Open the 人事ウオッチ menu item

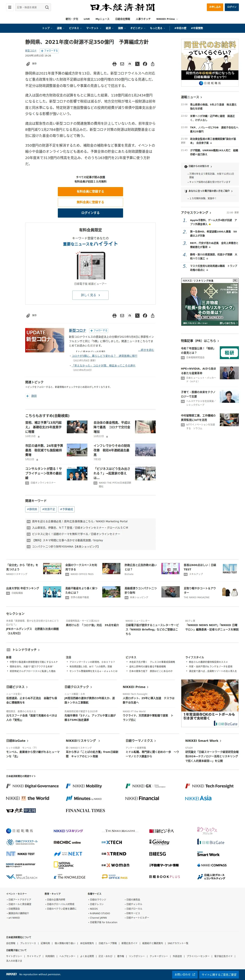tap(143, 19)
